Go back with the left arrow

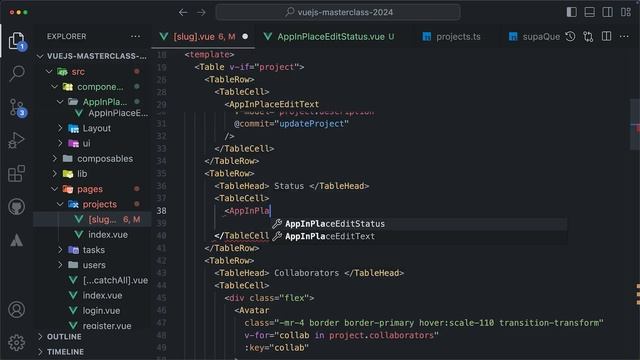pyautogui.click(x=183, y=12)
